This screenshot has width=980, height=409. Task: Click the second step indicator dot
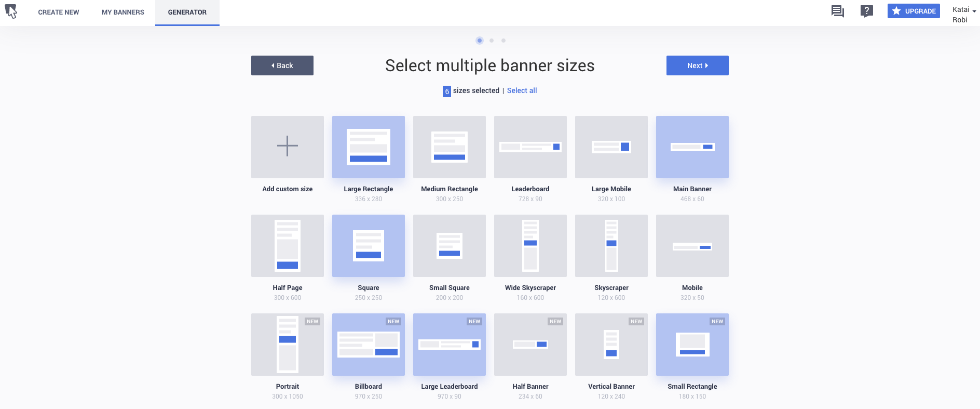click(x=492, y=41)
